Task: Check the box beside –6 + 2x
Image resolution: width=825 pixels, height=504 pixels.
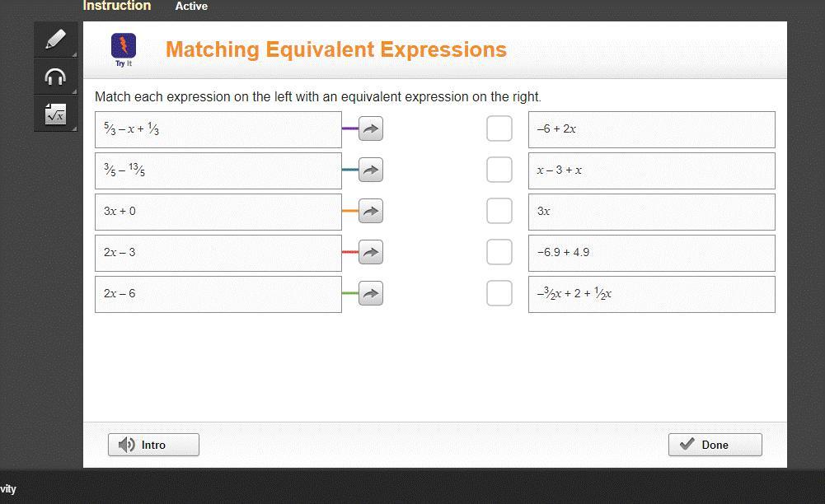Action: tap(499, 128)
